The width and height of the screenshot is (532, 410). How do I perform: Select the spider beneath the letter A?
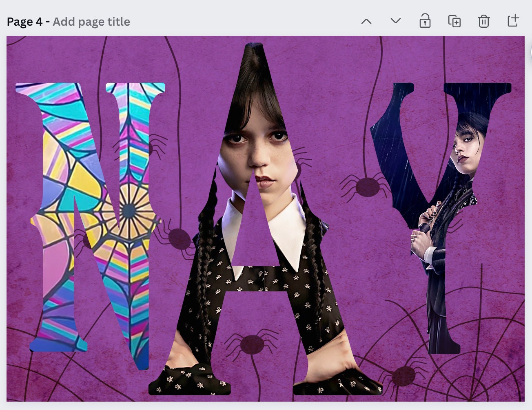click(252, 344)
